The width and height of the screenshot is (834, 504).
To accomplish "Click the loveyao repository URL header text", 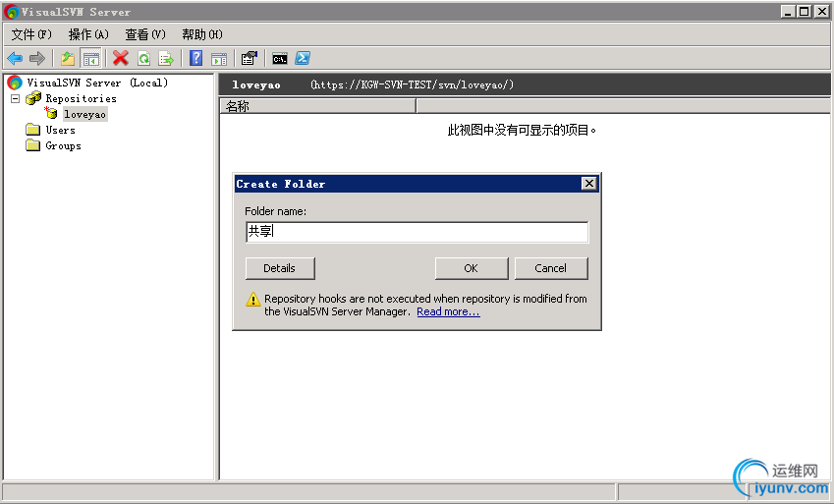I will pyautogui.click(x=413, y=84).
